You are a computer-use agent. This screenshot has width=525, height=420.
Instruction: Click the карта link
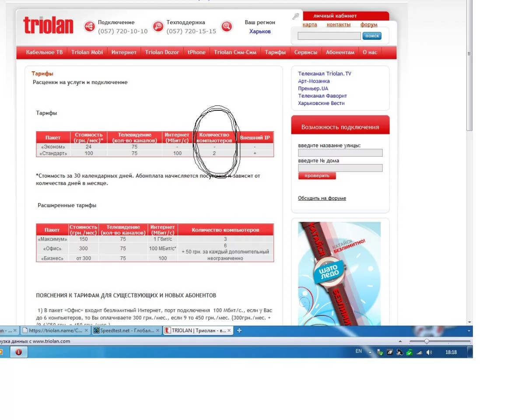tap(310, 25)
